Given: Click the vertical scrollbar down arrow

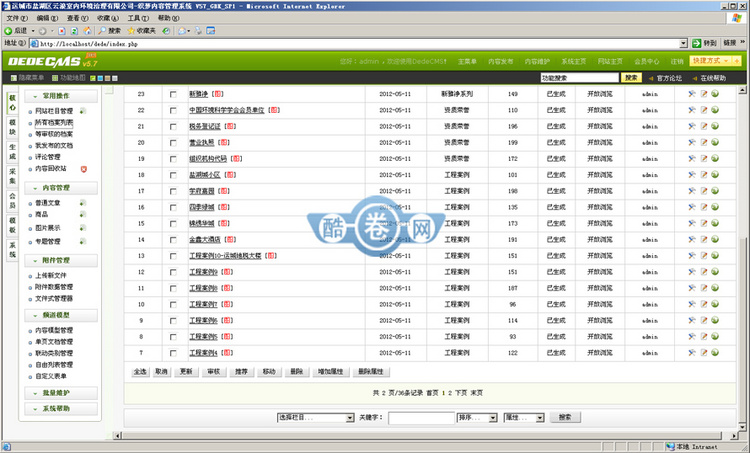Looking at the screenshot, I should tap(742, 427).
